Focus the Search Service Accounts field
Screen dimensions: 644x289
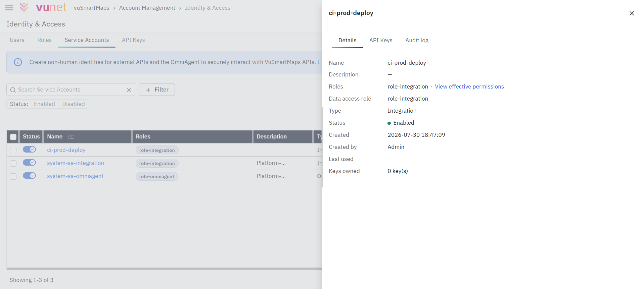pyautogui.click(x=71, y=90)
